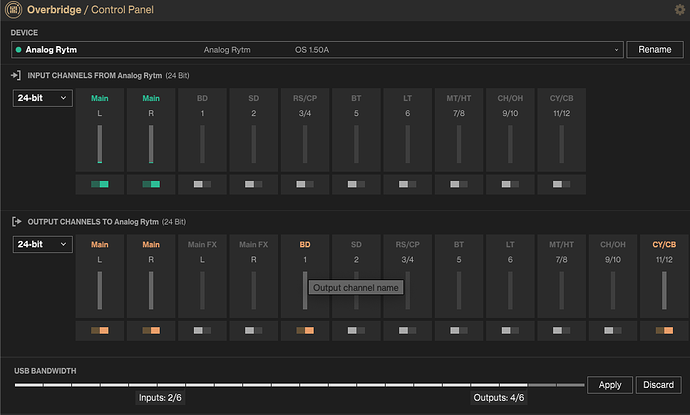Viewport: 690px width, 415px height.
Task: Click the input channels arrow icon
Action: click(x=16, y=76)
